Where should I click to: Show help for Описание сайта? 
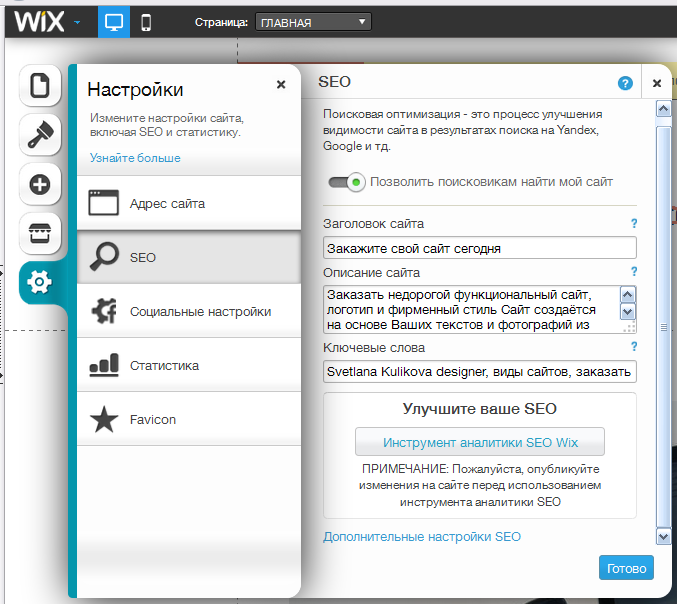coord(633,272)
